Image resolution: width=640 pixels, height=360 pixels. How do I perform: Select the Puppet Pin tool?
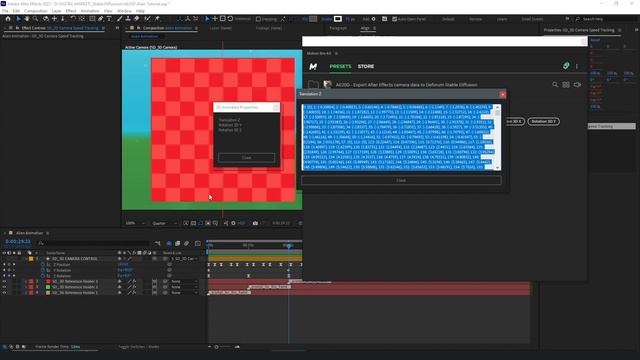click(x=157, y=19)
